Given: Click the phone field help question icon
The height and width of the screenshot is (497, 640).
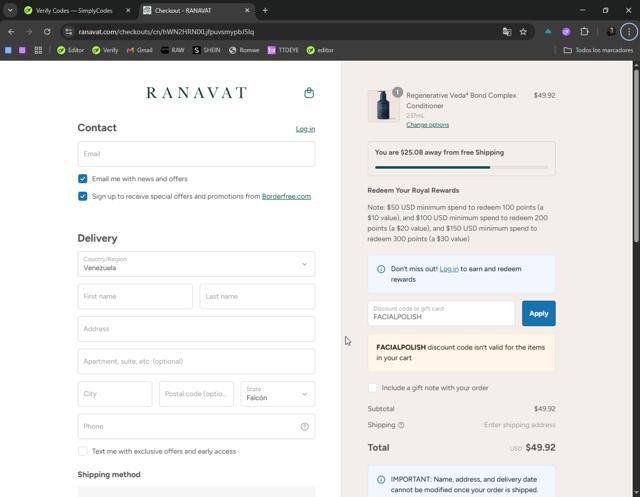Looking at the screenshot, I should point(304,426).
